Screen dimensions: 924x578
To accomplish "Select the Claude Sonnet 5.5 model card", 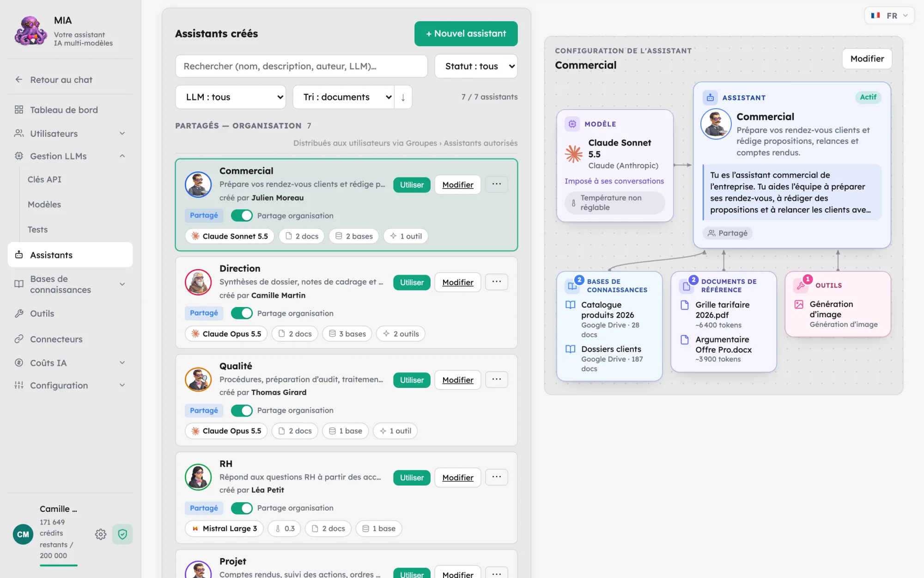I will click(615, 166).
